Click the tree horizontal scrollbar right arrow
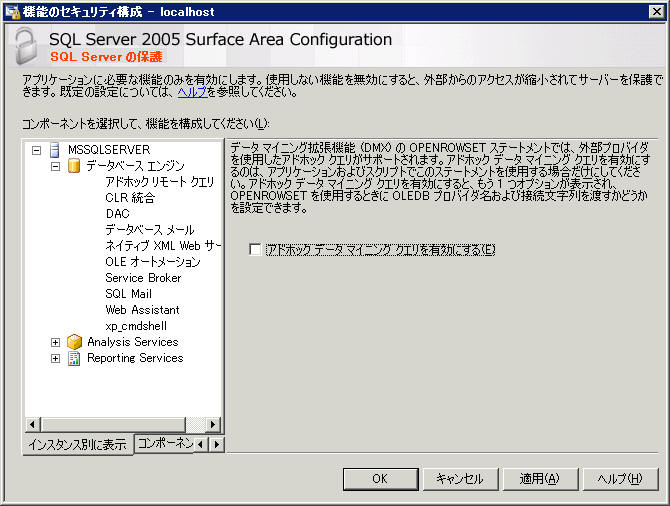This screenshot has height=506, width=670. 213,424
